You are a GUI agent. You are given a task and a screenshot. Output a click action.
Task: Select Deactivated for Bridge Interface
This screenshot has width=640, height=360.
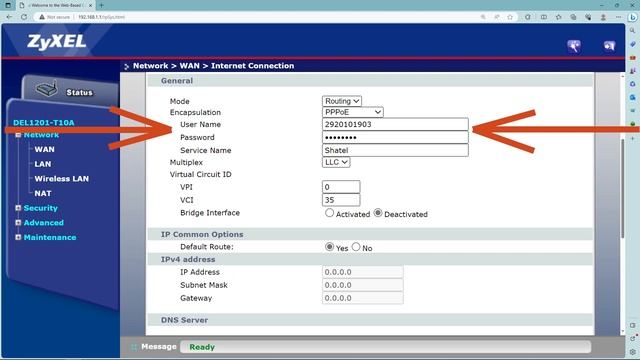378,213
